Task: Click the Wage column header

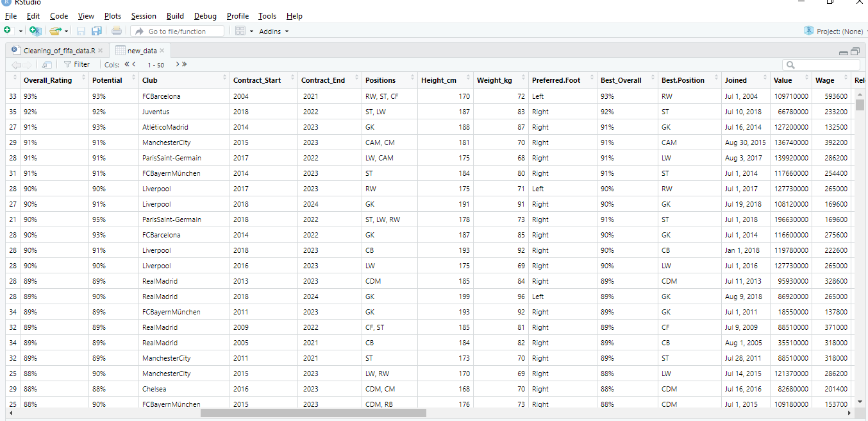Action: 831,80
